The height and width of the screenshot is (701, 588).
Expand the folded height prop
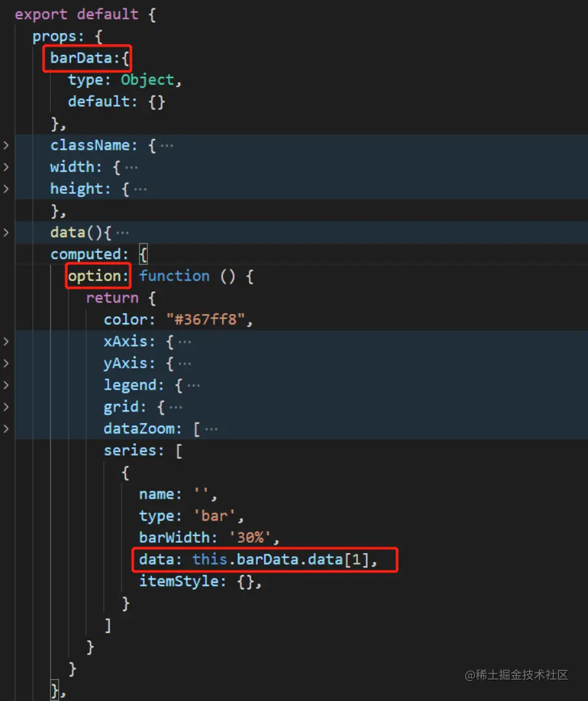pos(6,189)
